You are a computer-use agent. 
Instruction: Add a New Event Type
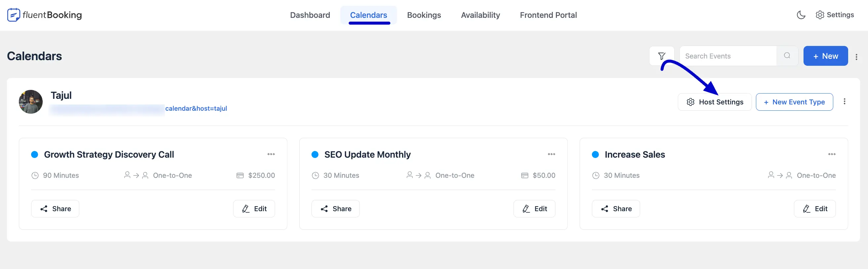[794, 102]
